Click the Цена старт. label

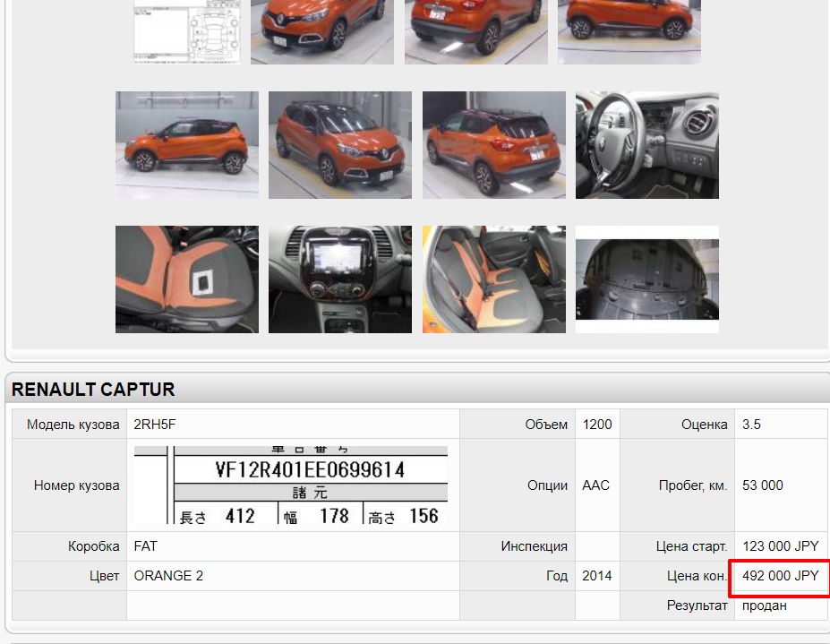point(691,546)
